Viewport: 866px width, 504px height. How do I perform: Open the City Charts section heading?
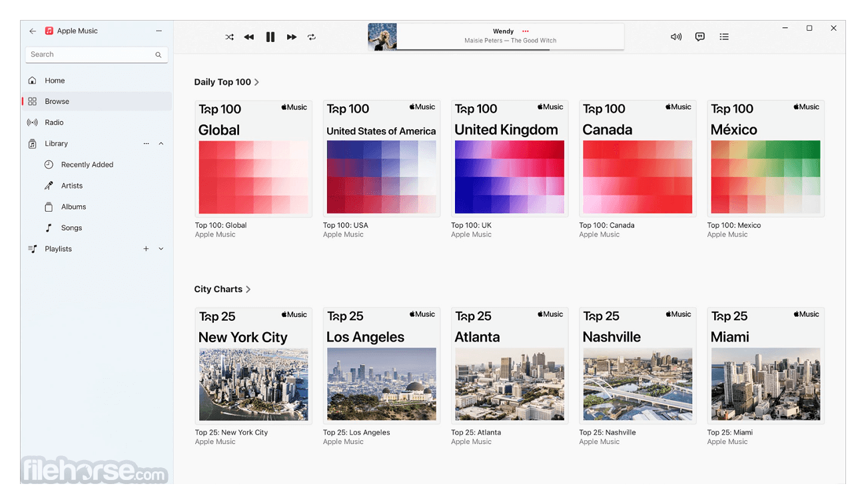[218, 290]
